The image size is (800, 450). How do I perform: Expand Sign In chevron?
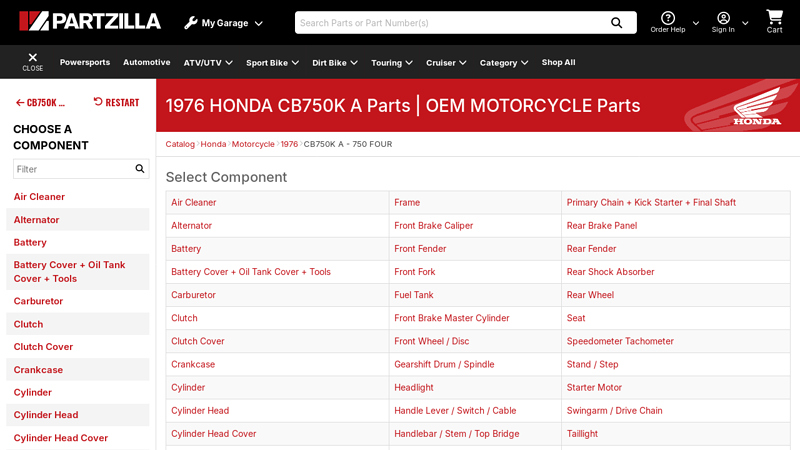[745, 23]
